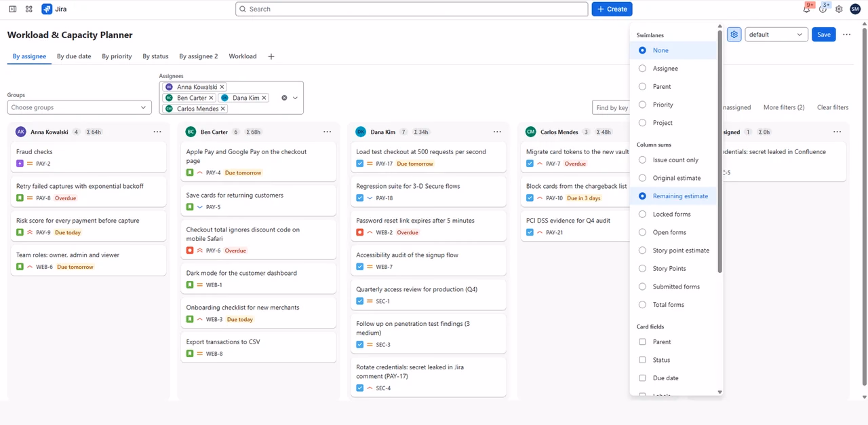Screen dimensions: 868x425
Task: Open the More filters (2) menu
Action: [784, 107]
